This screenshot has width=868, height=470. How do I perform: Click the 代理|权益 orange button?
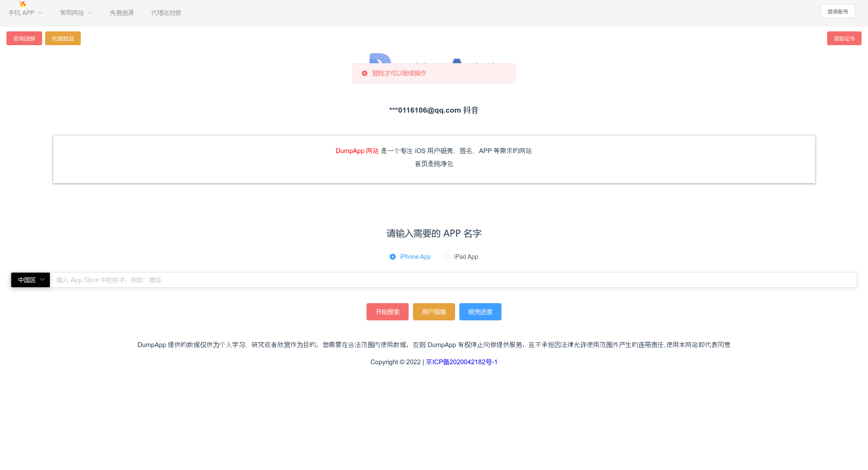point(63,39)
